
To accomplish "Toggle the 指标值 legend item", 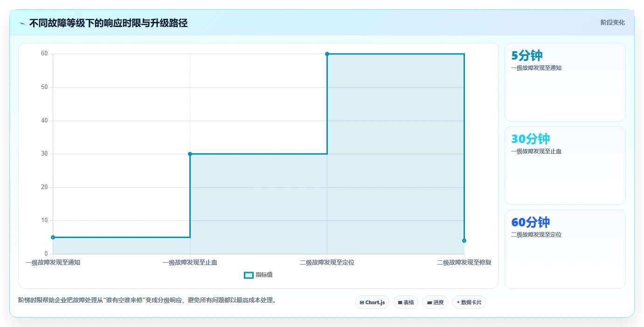I will pos(258,275).
